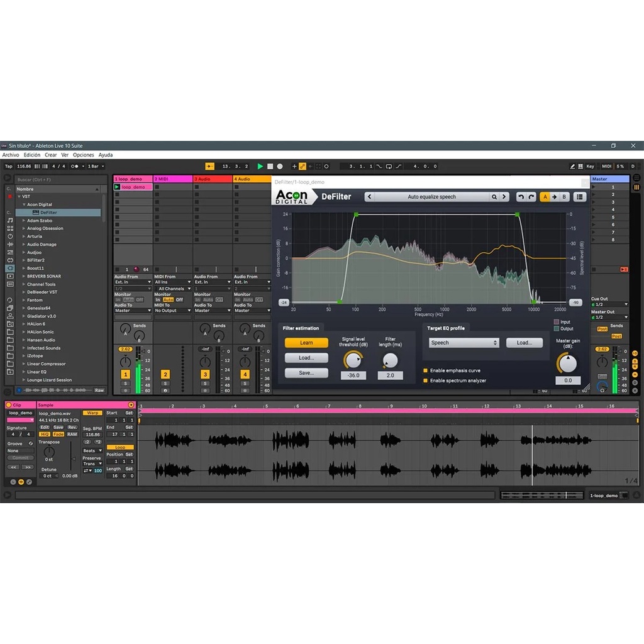Click the MIDI Arrangement Overdub plus icon
The image size is (644, 644).
(294, 166)
